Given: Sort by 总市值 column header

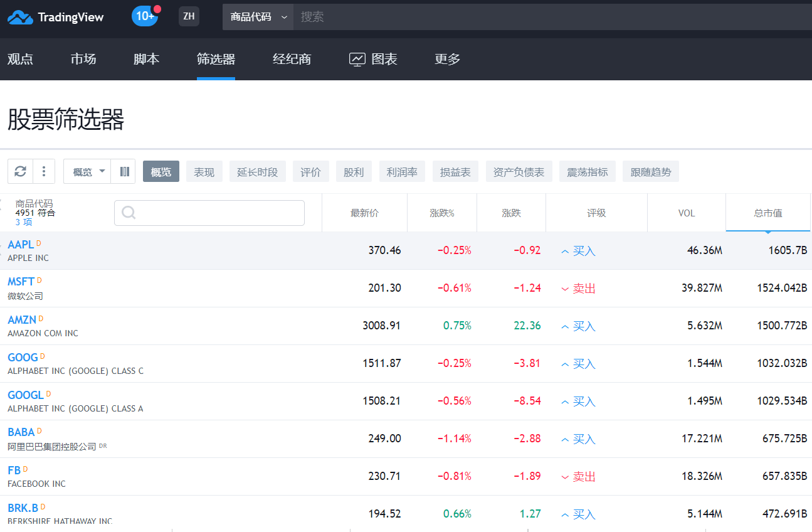Looking at the screenshot, I should tap(768, 213).
